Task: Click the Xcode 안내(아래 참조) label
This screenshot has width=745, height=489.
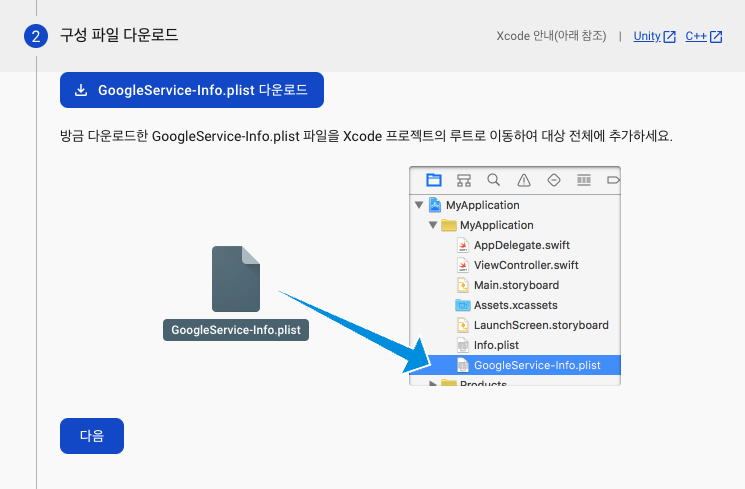Action: point(551,36)
